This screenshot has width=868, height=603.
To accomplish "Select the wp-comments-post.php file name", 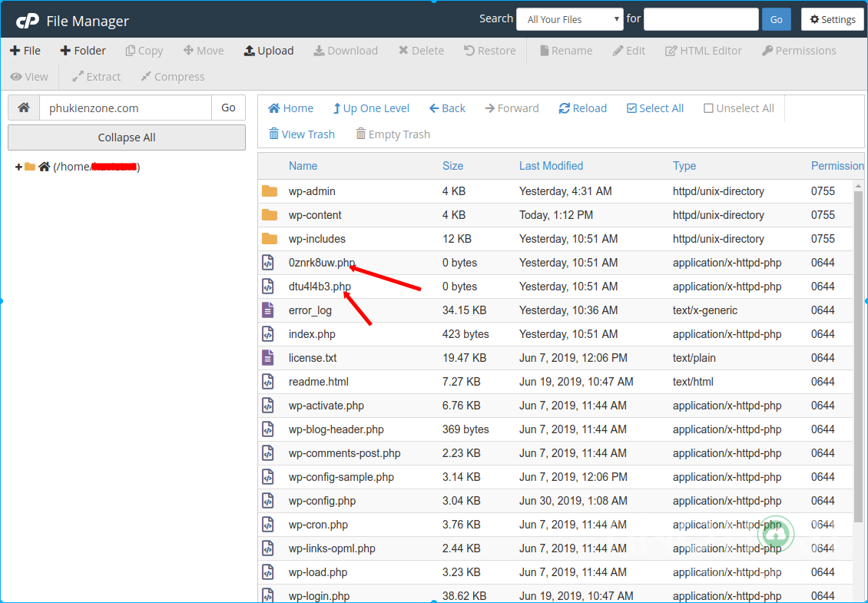I will (x=344, y=453).
